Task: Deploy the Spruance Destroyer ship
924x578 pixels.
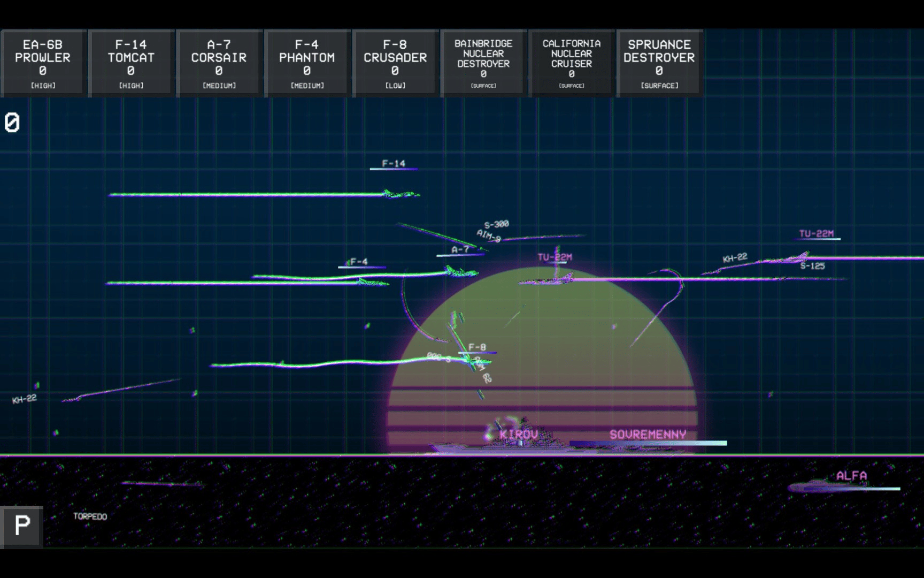Action: click(x=659, y=63)
